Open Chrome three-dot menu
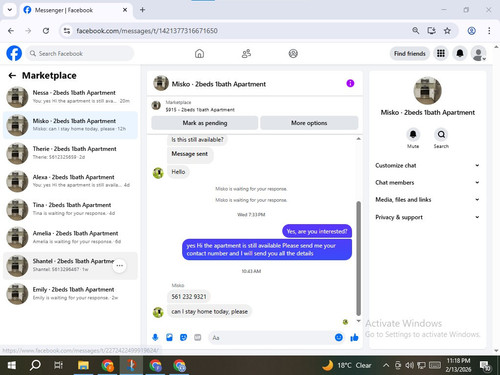500x375 pixels. point(489,31)
